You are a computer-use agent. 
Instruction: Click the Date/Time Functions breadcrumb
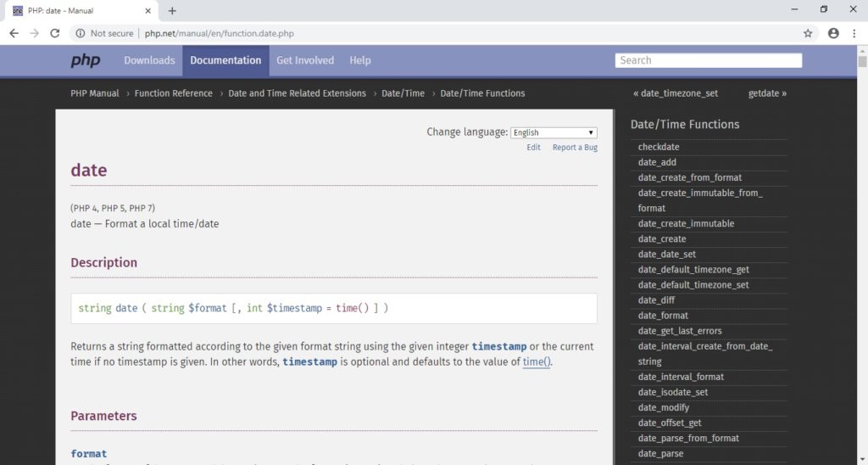click(482, 93)
